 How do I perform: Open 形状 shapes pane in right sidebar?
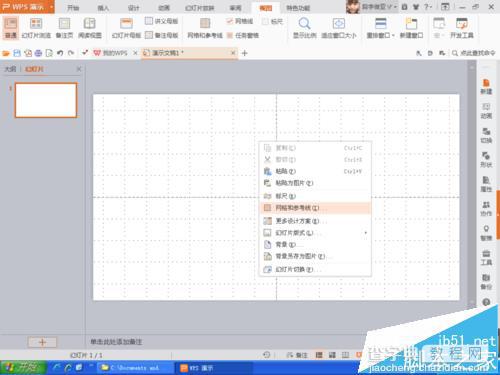pos(486,160)
